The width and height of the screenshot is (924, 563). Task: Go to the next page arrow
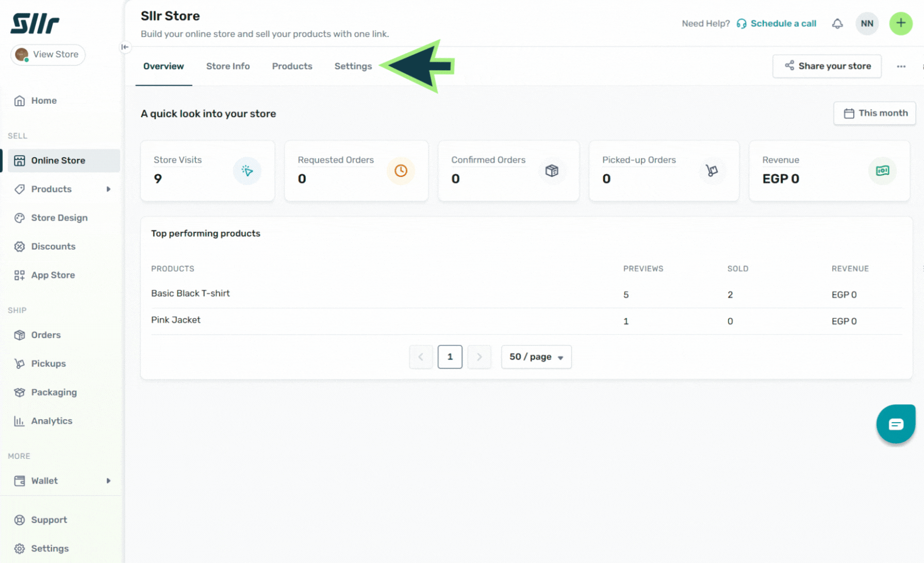coord(479,357)
